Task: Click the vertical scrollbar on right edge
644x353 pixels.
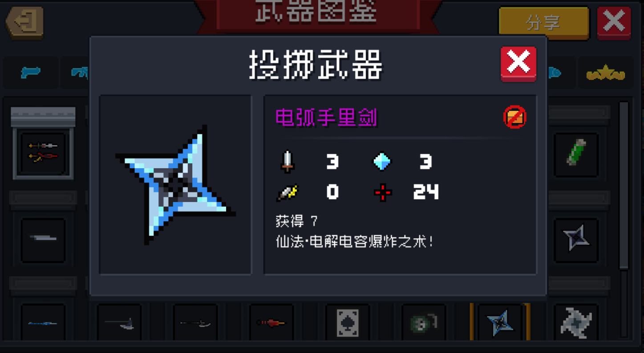Action: click(624, 185)
